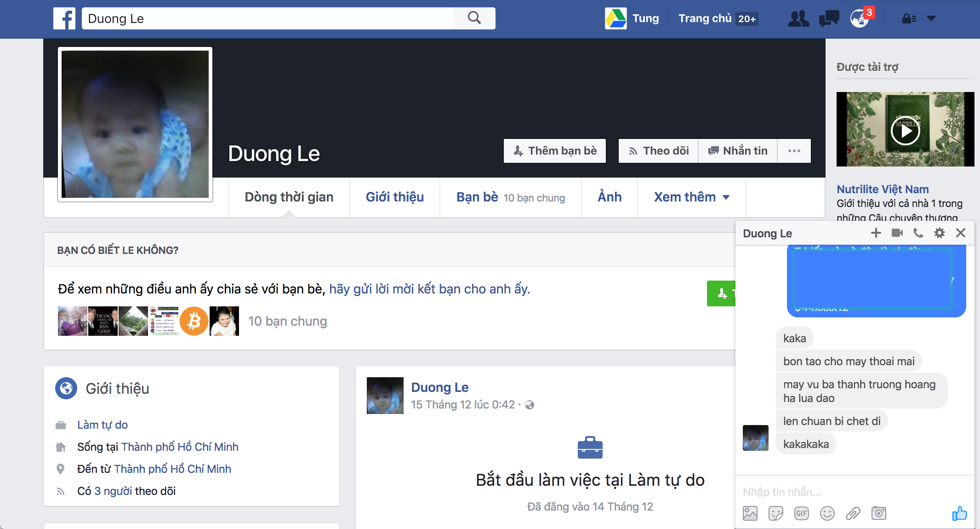
Task: Open the friend requests icon
Action: (798, 19)
